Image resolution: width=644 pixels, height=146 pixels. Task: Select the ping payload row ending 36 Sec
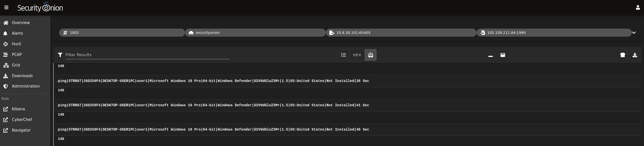click(348, 81)
